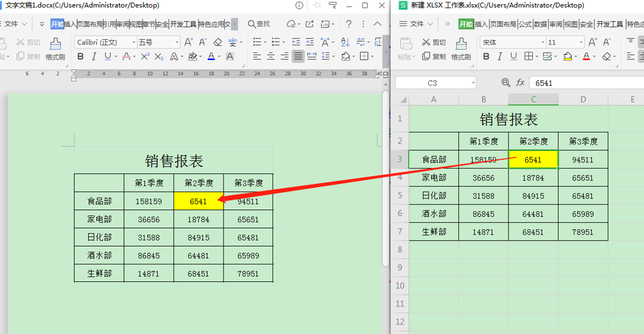Click distributed alignment icon in Word
Viewport: 644px width, 334px height.
(x=312, y=56)
